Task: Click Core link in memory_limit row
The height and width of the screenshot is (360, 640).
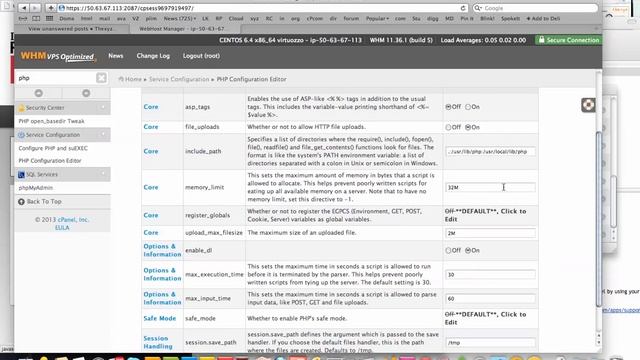Action: click(x=151, y=187)
